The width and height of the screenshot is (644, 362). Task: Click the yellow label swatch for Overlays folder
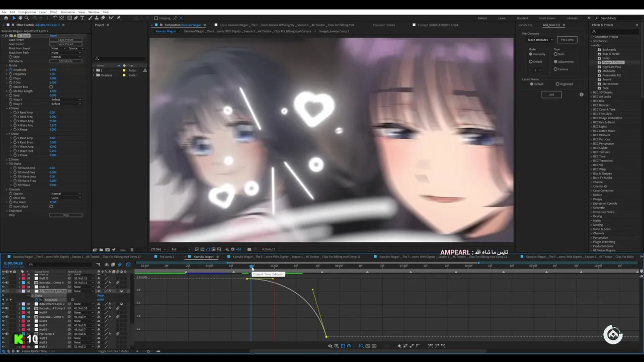point(124,75)
